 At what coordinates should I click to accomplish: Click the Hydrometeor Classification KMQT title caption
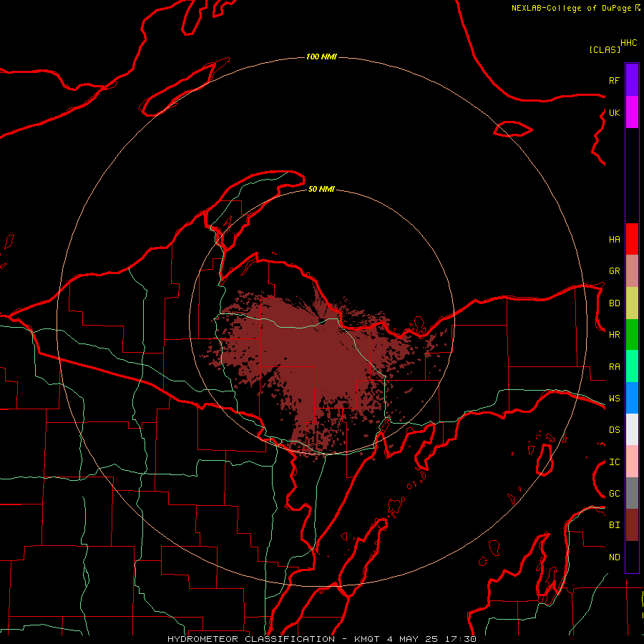coord(321,639)
